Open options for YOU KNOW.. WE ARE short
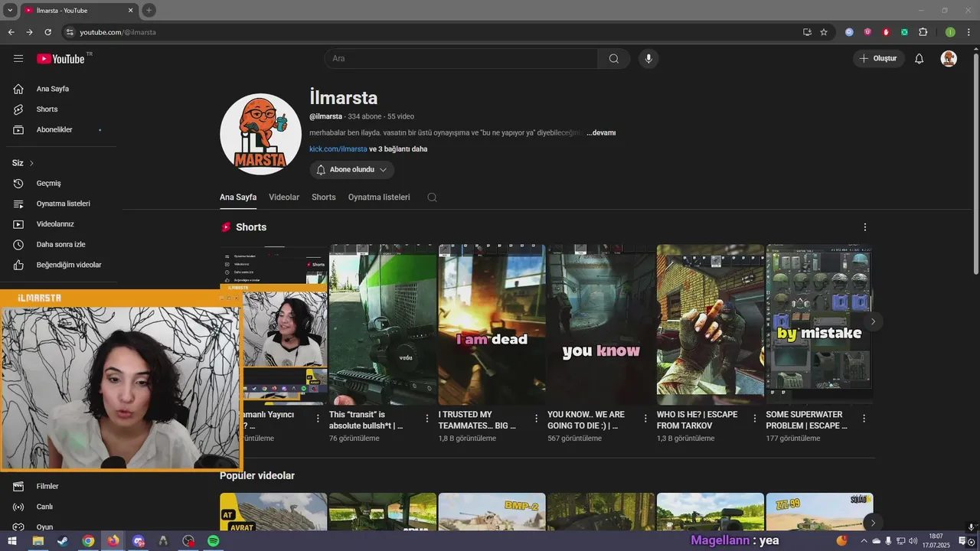 coord(645,419)
